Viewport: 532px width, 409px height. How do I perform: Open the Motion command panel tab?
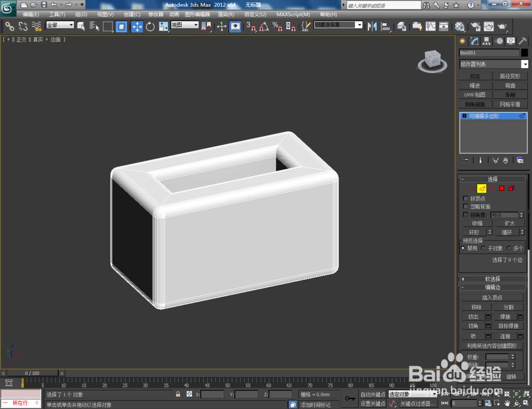pos(499,41)
